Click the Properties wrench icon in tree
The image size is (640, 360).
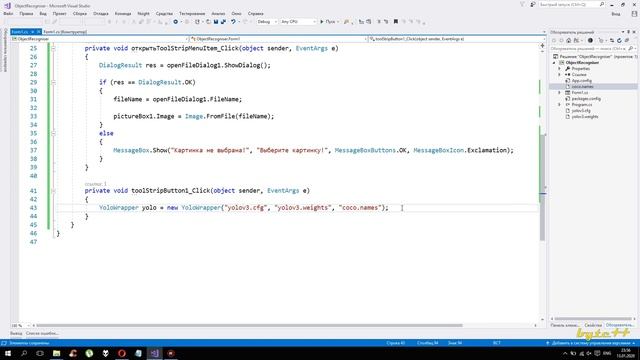coord(567,69)
